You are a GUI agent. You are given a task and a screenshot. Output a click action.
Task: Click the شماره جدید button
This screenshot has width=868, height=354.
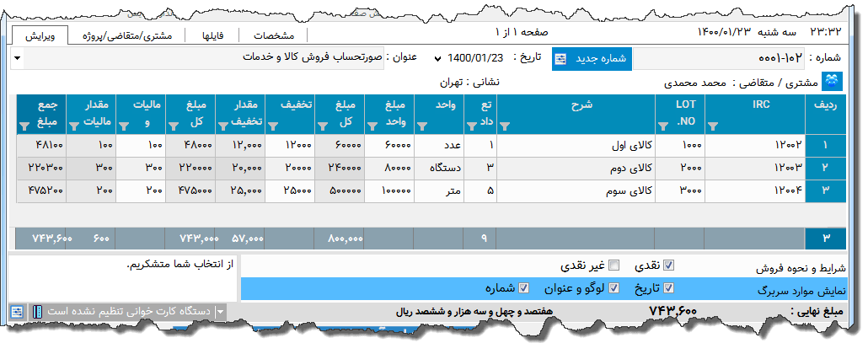[x=592, y=59]
